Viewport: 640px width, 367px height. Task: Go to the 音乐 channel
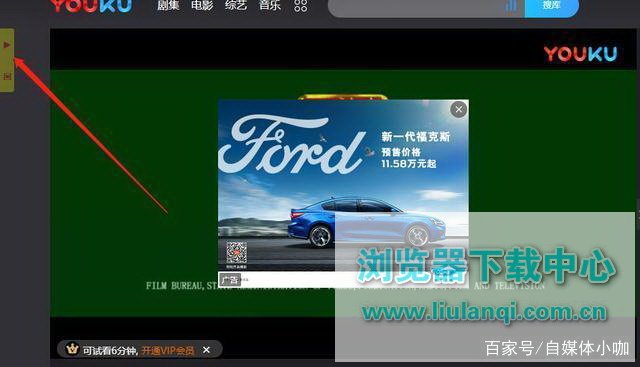(x=270, y=5)
